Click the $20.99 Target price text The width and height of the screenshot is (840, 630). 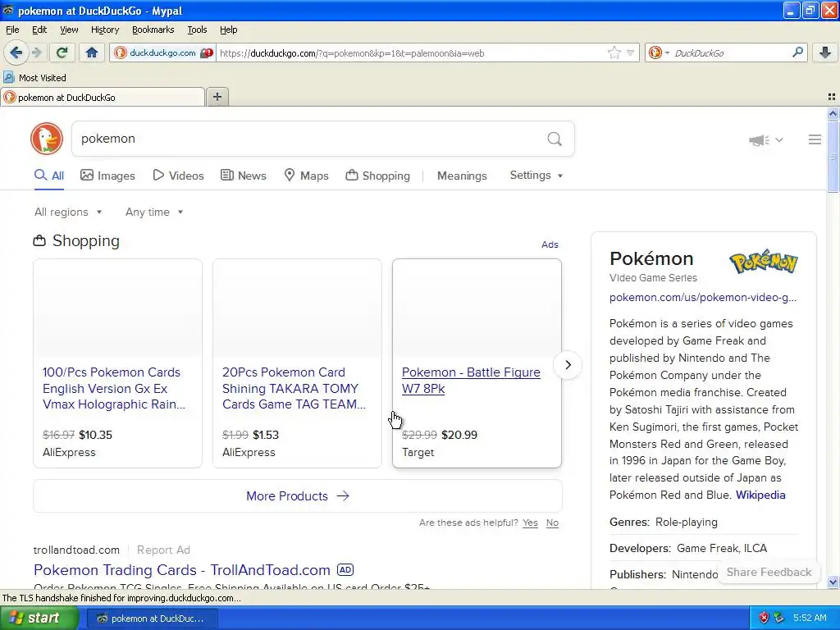(x=459, y=435)
